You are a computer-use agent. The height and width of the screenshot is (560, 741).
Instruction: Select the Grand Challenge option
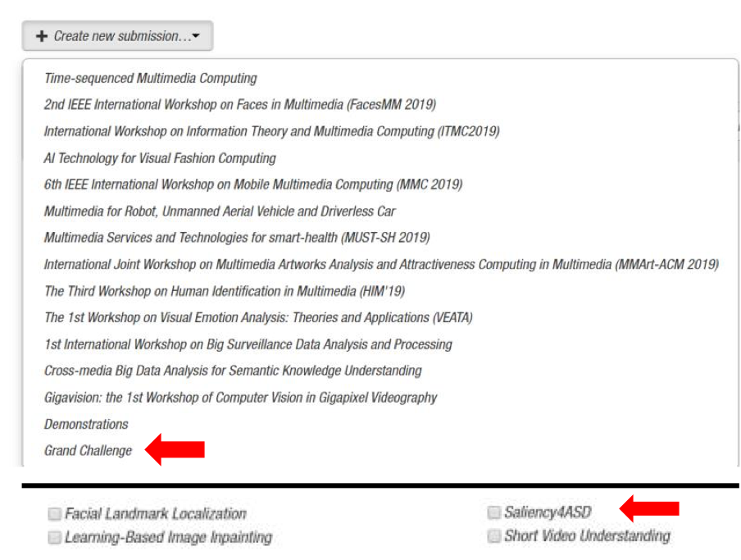[x=88, y=451]
